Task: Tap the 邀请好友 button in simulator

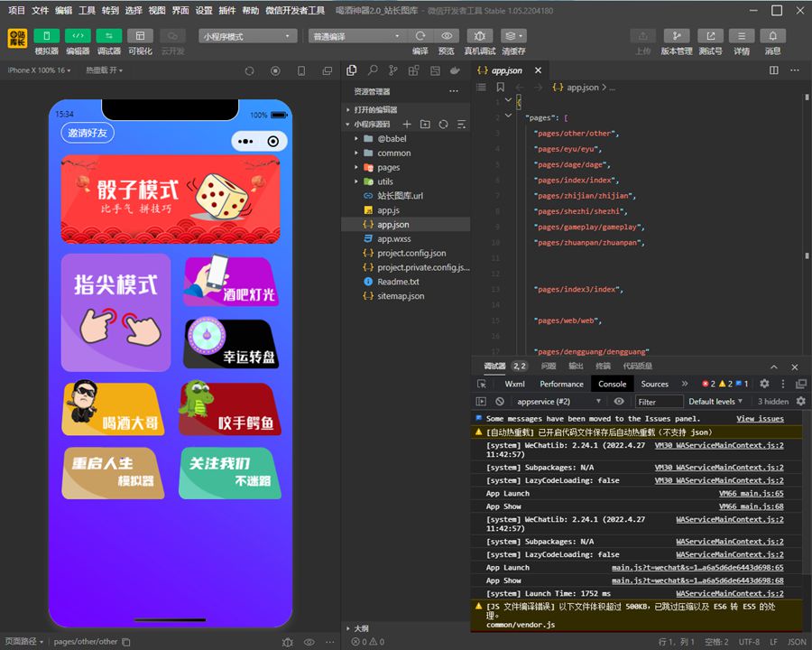Action: click(x=88, y=133)
